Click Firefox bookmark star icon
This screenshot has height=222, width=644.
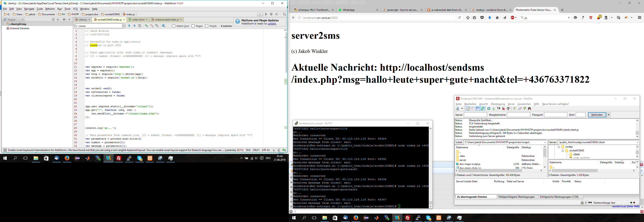click(x=468, y=18)
